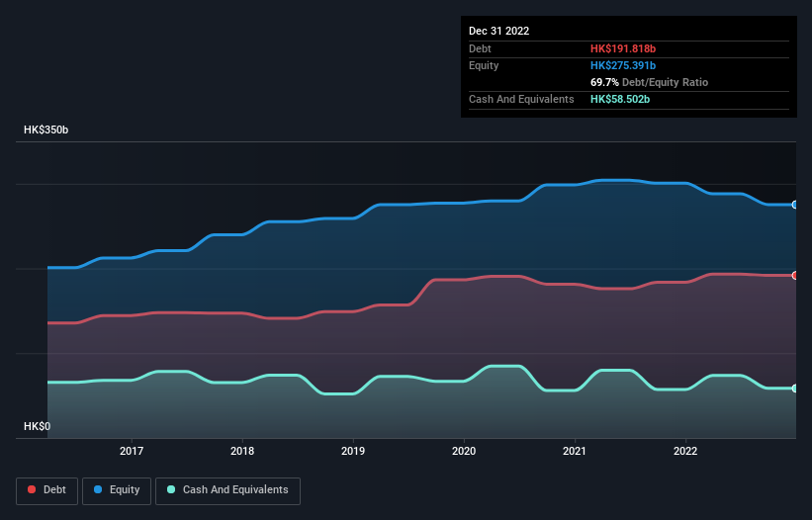
Task: Click the Equity label in tooltip
Action: [x=484, y=65]
